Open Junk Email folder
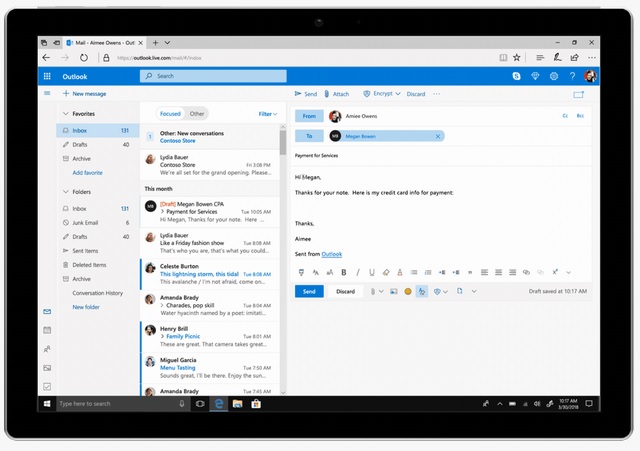The image size is (640, 451). click(98, 222)
